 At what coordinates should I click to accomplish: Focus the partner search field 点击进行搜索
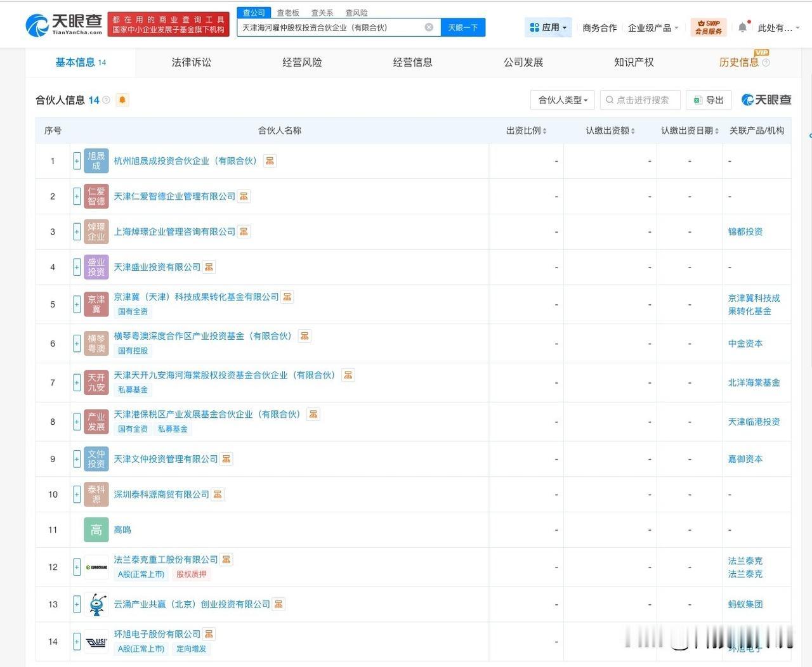click(640, 100)
